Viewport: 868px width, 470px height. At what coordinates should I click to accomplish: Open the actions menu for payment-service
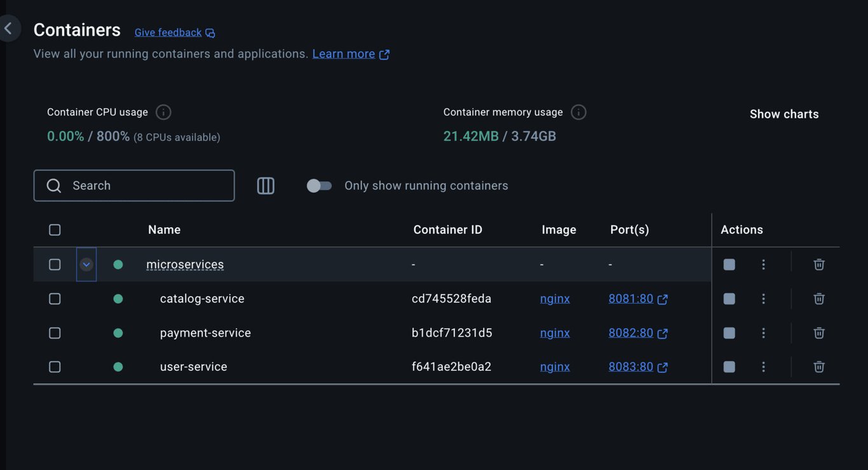(x=762, y=332)
